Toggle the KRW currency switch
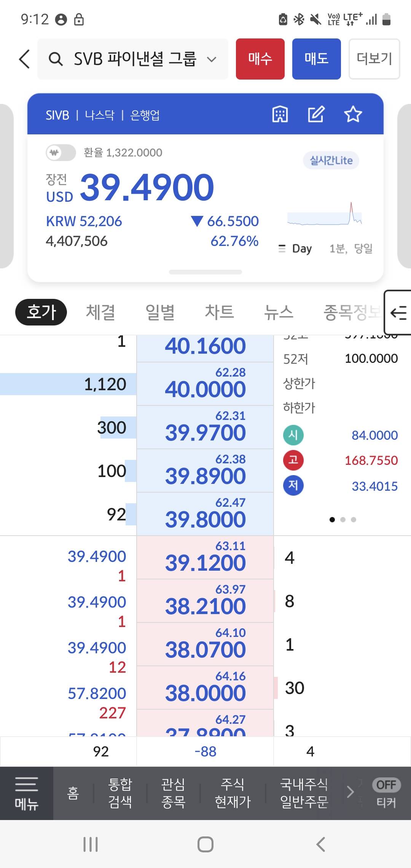The height and width of the screenshot is (868, 411). [x=61, y=153]
